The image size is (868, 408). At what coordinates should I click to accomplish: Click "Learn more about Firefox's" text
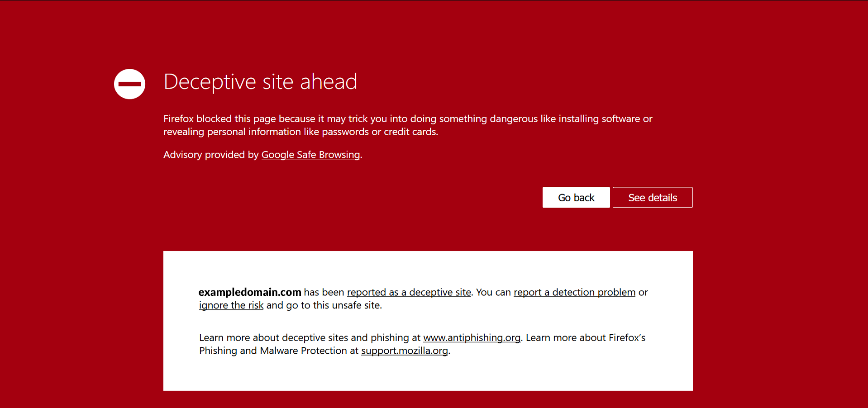click(x=585, y=338)
